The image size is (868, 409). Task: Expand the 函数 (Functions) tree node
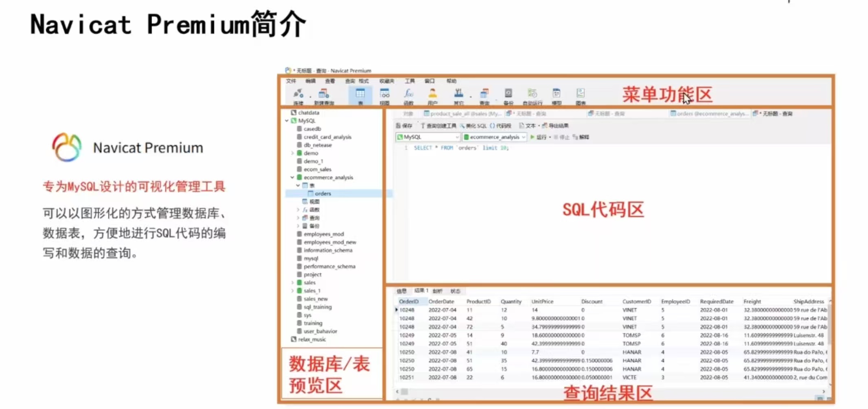tap(298, 210)
